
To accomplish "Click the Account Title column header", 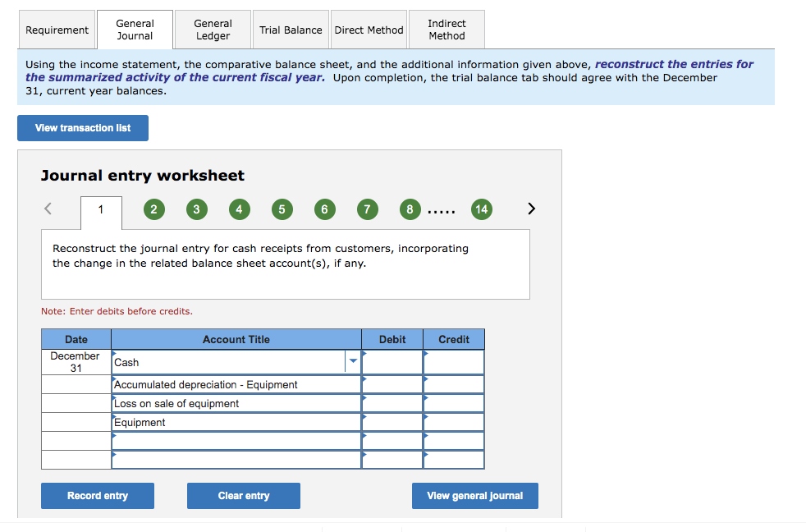I will point(236,339).
